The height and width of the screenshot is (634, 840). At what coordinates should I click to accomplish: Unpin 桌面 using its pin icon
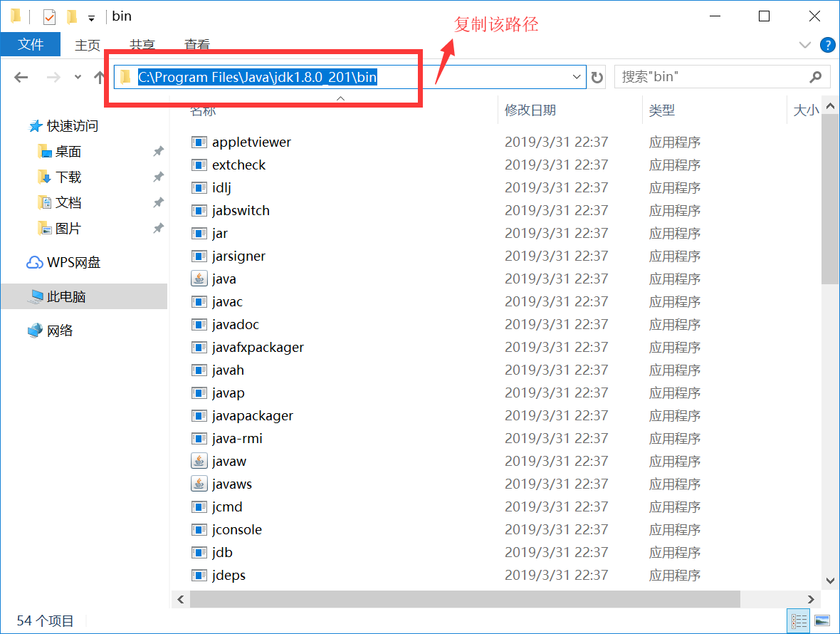(x=158, y=152)
